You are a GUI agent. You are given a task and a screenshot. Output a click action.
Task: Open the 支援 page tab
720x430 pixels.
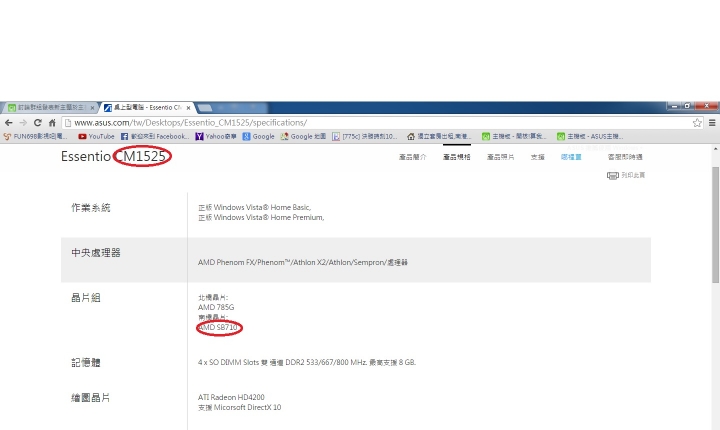(x=538, y=157)
